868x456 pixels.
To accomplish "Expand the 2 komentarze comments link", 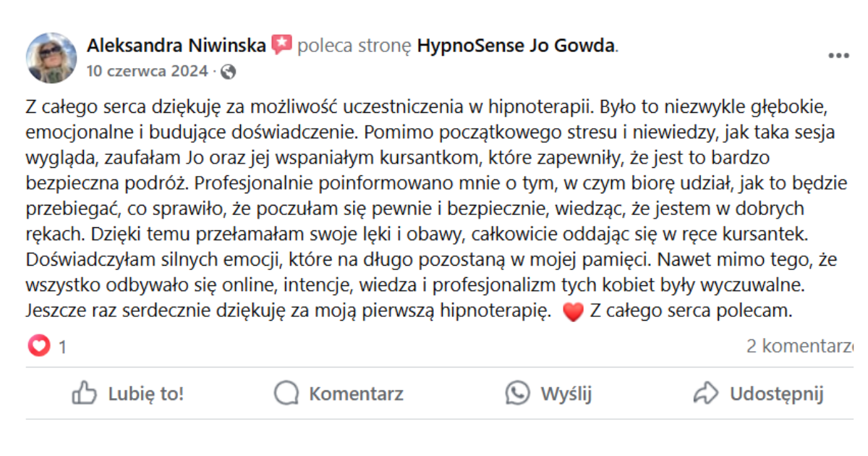I will (x=798, y=347).
